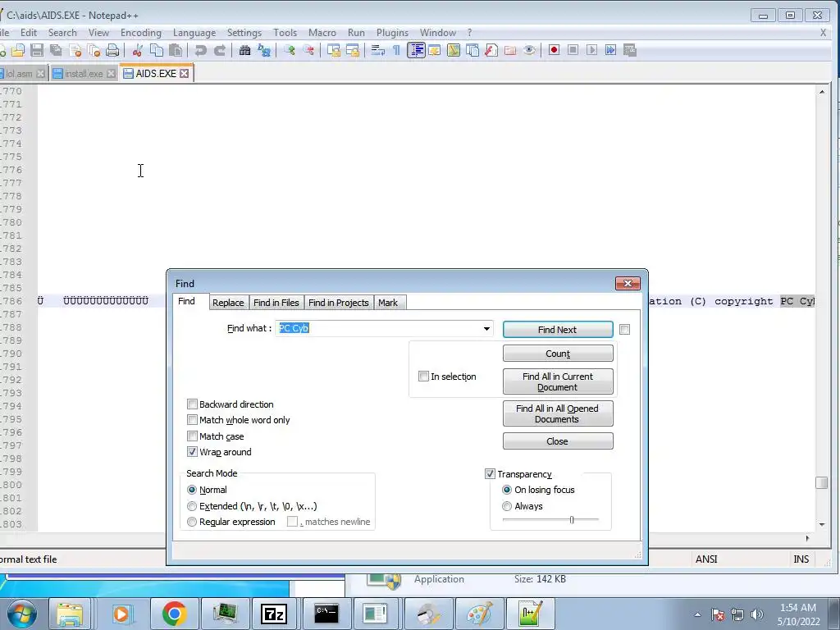Open 7-Zip from the taskbar
Screen dimensions: 840x630
(274, 614)
